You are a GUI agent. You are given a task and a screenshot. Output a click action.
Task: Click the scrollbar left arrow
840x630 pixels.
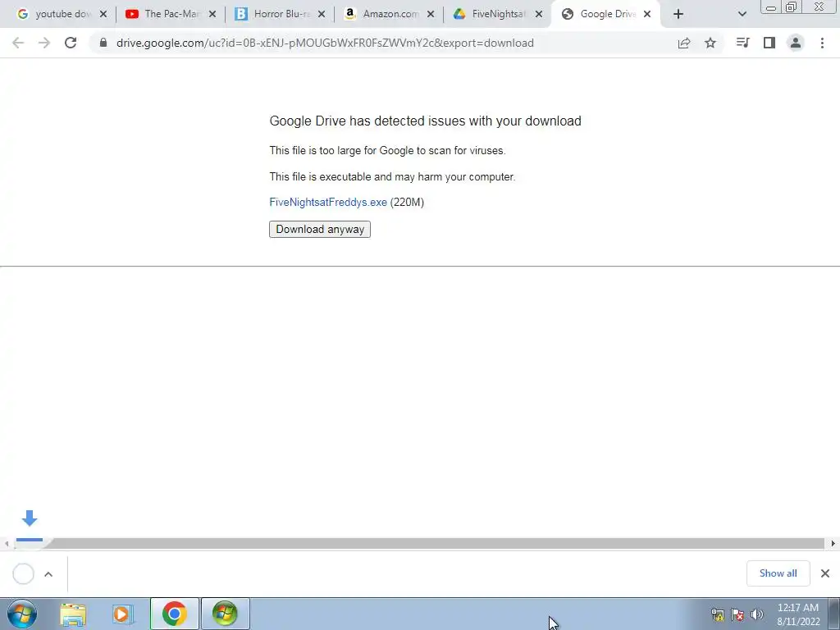tap(7, 544)
